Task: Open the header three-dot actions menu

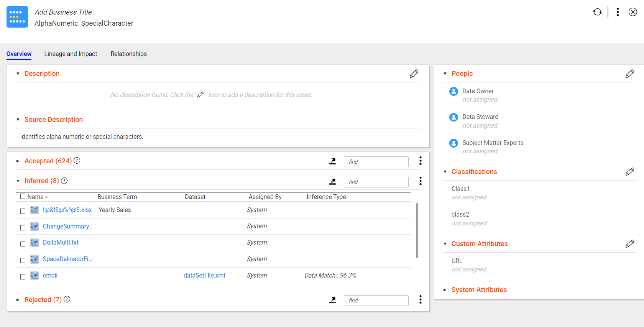Action: coord(618,12)
